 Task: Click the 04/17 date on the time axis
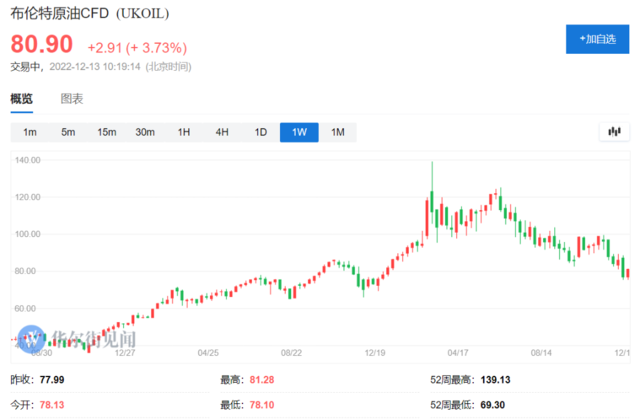[459, 353]
